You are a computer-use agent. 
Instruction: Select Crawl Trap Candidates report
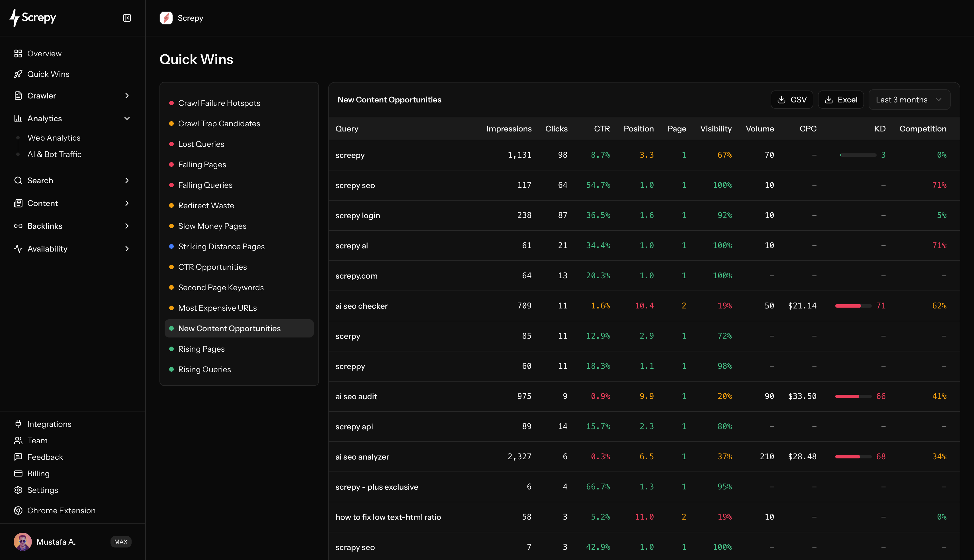239,123
